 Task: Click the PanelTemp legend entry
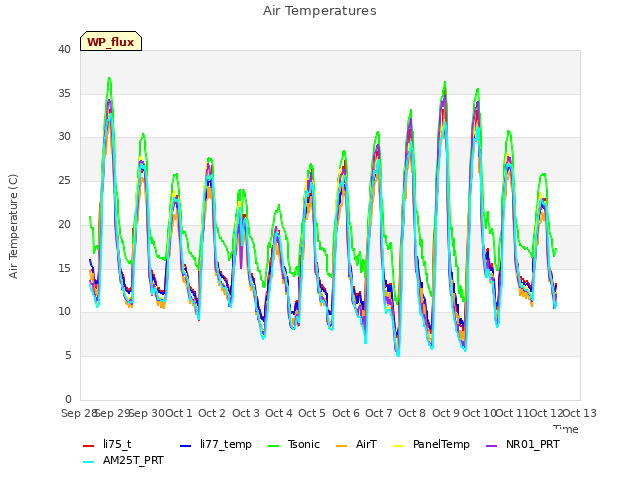[x=431, y=444]
